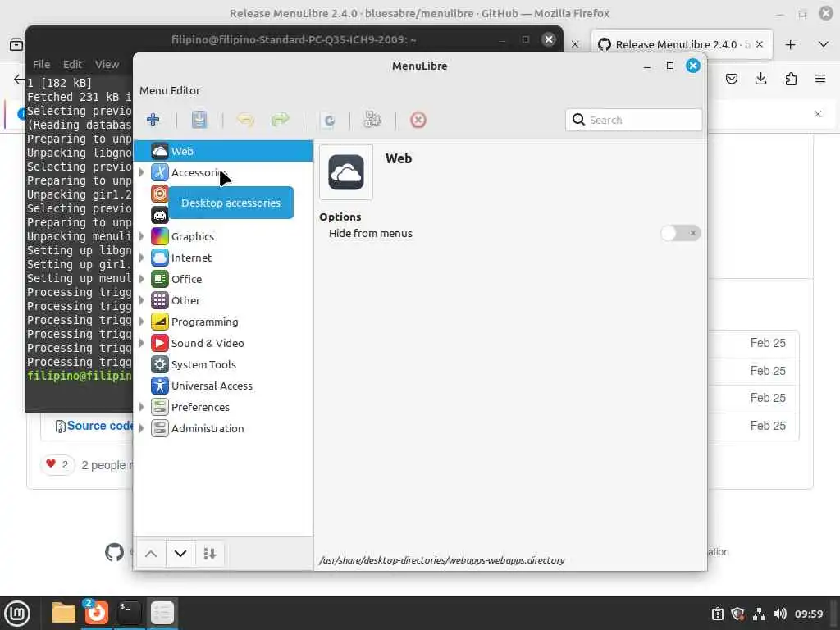Click the MenuLibre Search field
The height and width of the screenshot is (630, 840).
(x=634, y=120)
